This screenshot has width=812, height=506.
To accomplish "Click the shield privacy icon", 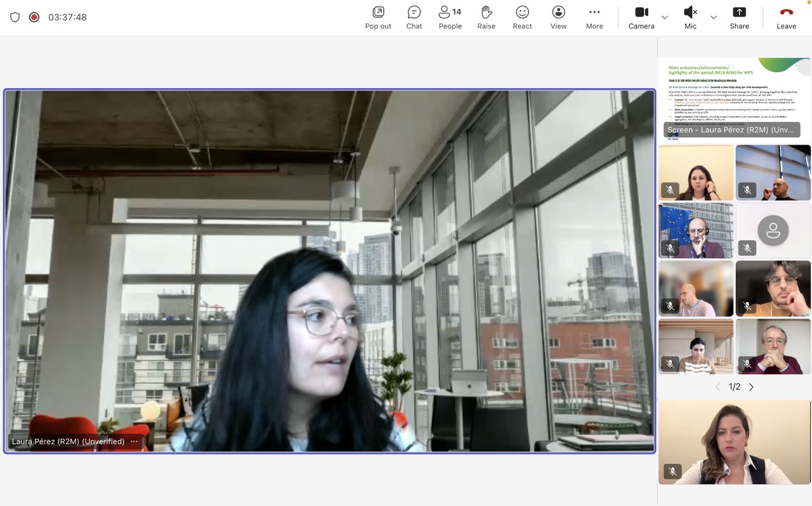I will tap(15, 17).
